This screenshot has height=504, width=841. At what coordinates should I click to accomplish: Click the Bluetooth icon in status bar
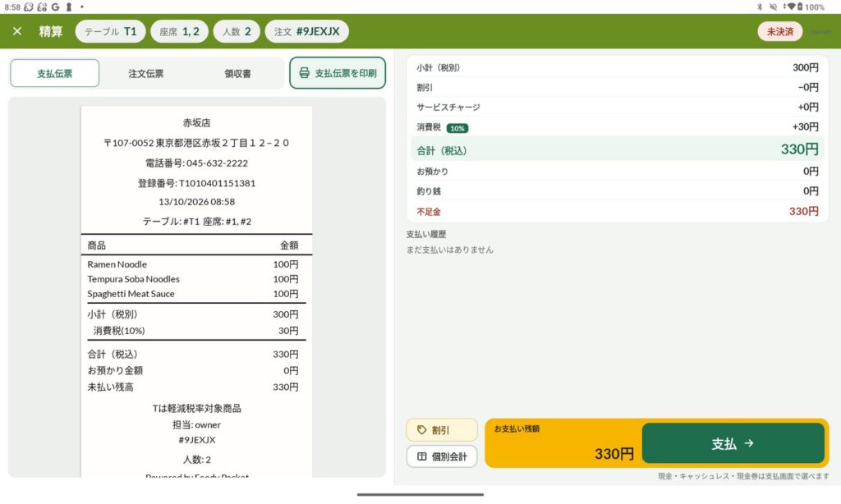pyautogui.click(x=760, y=7)
